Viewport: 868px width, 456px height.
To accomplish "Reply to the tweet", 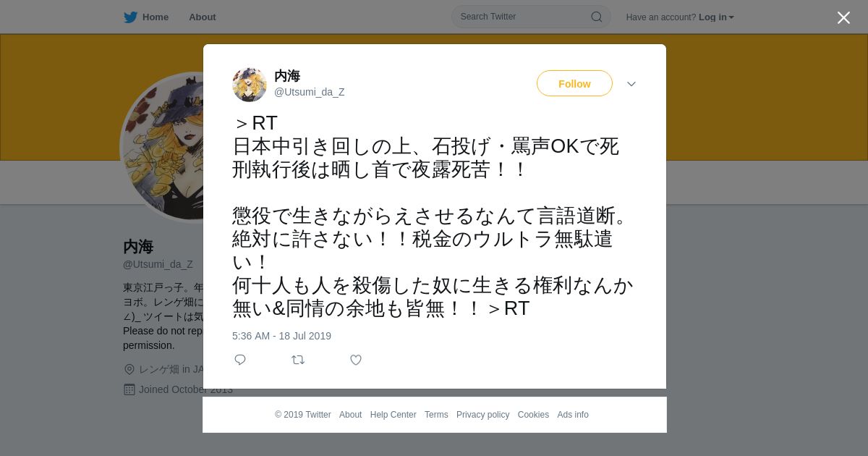I will (240, 360).
